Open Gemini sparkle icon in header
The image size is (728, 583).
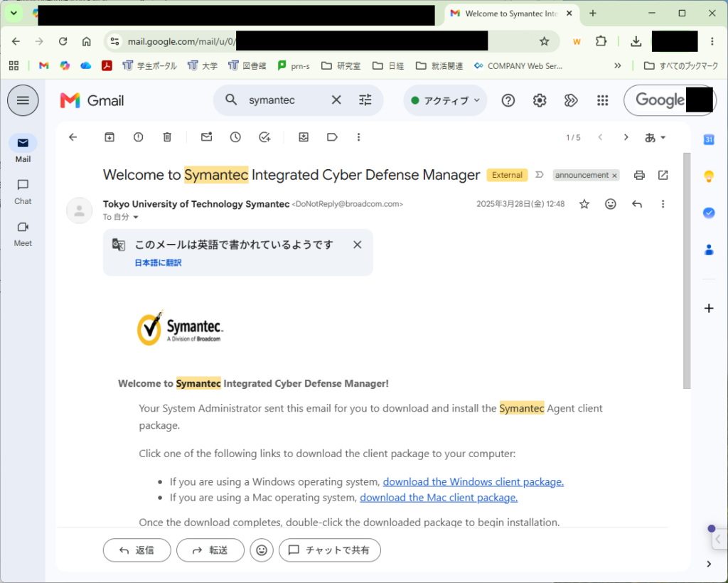point(571,100)
